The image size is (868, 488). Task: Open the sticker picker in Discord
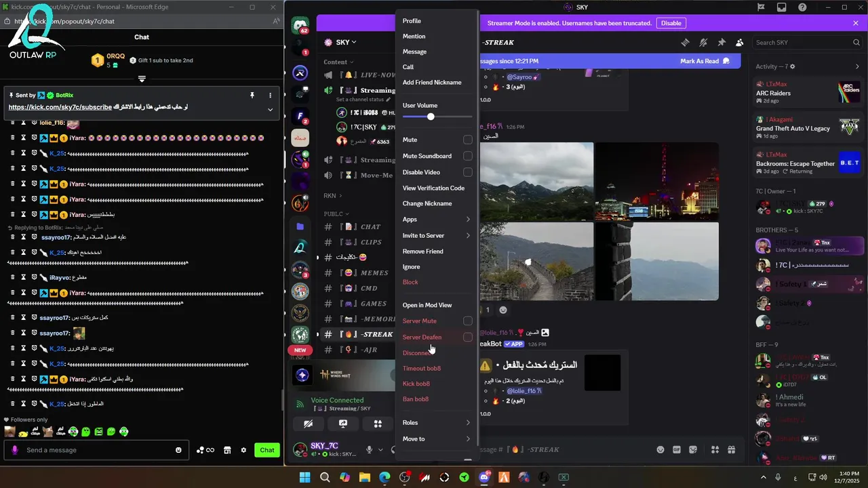(x=693, y=449)
